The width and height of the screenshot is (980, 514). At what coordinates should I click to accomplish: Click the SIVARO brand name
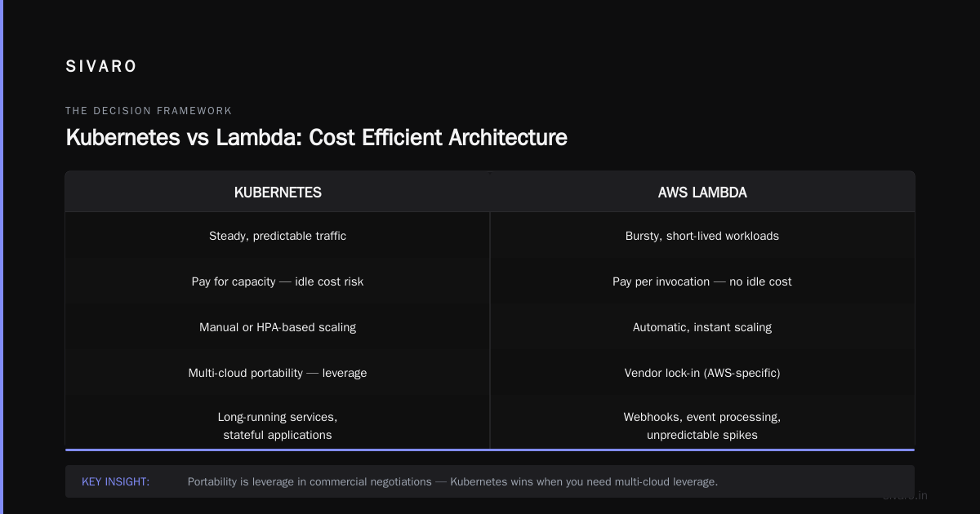[101, 67]
